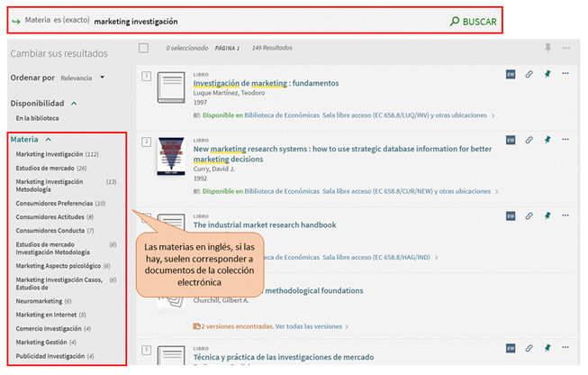Select result number 1 checkbox

(146, 76)
